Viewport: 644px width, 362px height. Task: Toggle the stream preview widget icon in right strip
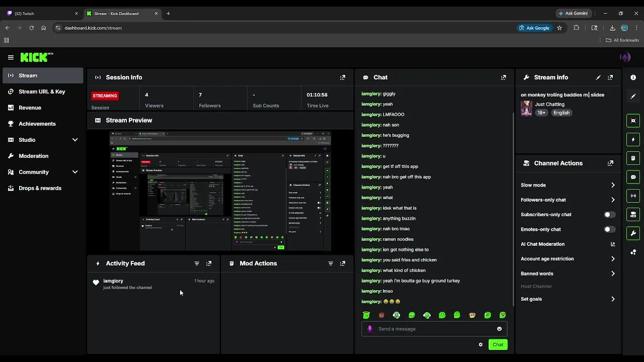pyautogui.click(x=633, y=121)
